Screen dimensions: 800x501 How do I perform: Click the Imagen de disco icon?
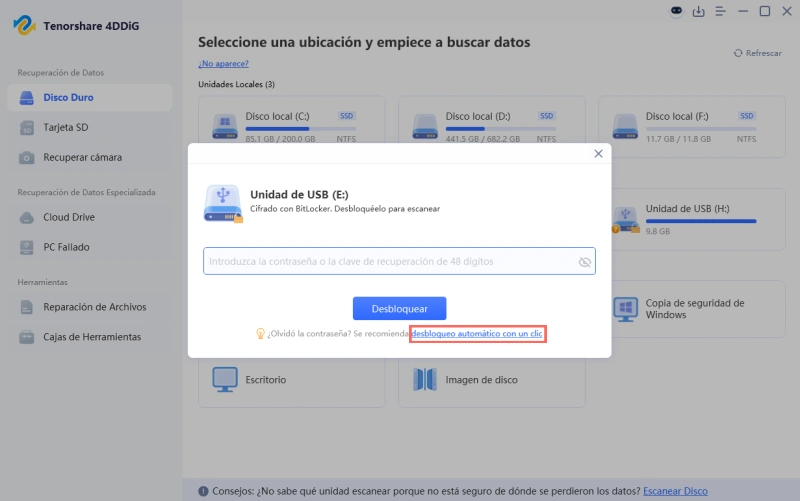click(x=425, y=380)
